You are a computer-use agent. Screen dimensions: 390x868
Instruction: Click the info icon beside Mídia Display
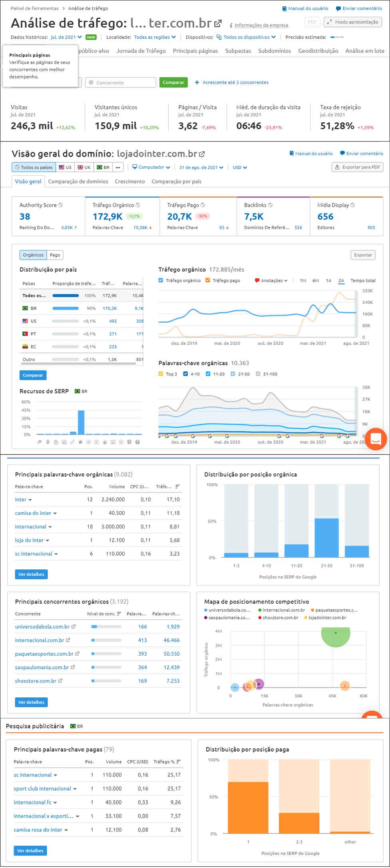coord(353,205)
